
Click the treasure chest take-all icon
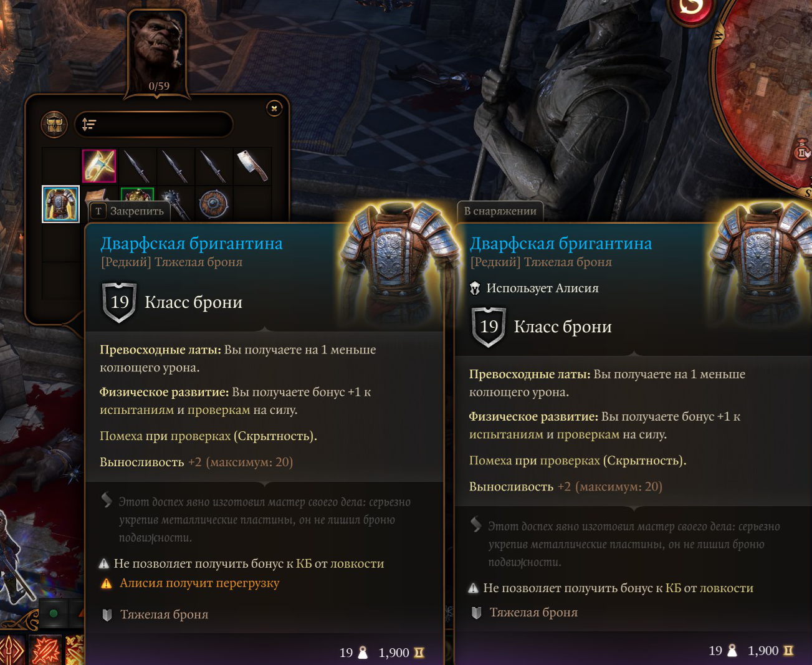54,125
